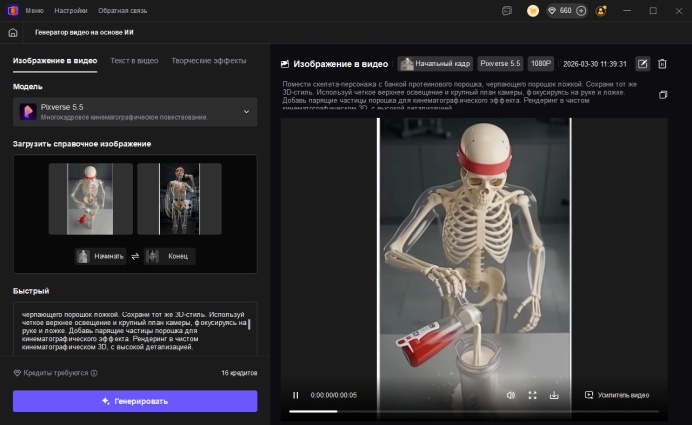The height and width of the screenshot is (425, 692).
Task: Click the Усилитель видео button
Action: point(617,395)
